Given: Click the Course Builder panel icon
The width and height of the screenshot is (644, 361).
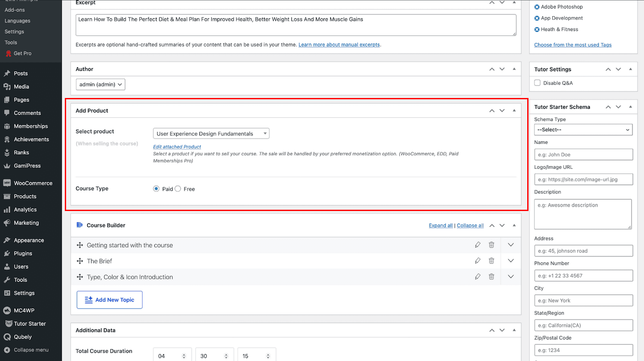Looking at the screenshot, I should pyautogui.click(x=79, y=225).
